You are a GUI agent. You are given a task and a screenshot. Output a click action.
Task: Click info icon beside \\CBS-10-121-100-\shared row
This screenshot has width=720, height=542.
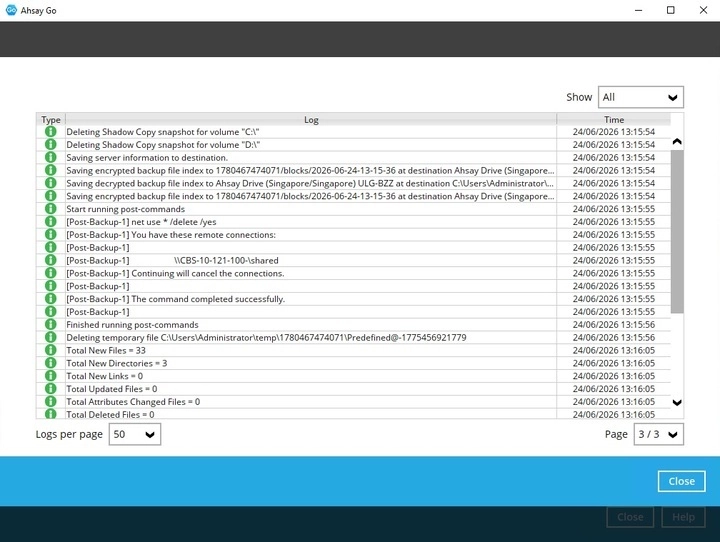(x=51, y=260)
